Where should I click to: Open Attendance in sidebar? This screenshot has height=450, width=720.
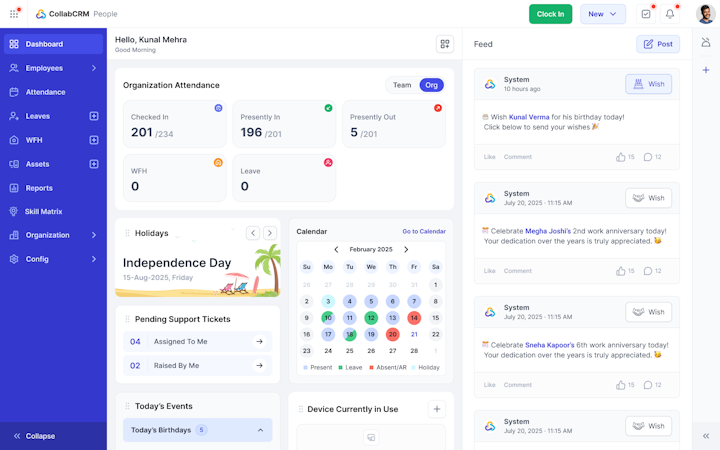click(x=53, y=92)
